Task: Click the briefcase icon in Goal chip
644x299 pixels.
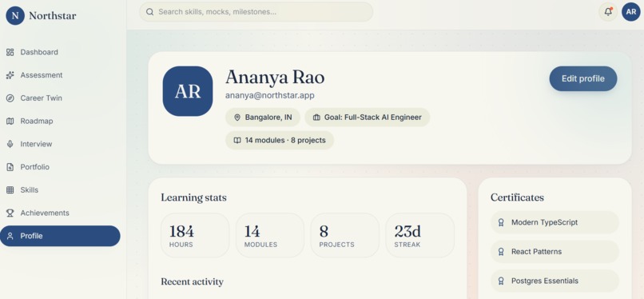Action: click(316, 118)
